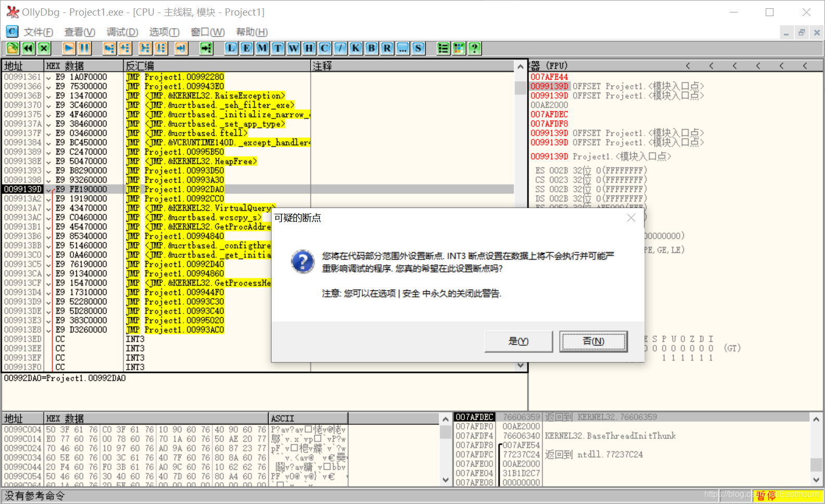Screen dimensions: 825x504
Task: Click the Execute till return icon
Action: click(x=181, y=48)
